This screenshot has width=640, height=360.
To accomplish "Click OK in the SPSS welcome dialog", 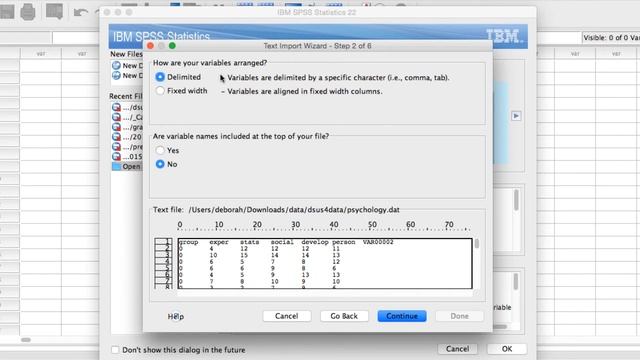I will coord(507,349).
